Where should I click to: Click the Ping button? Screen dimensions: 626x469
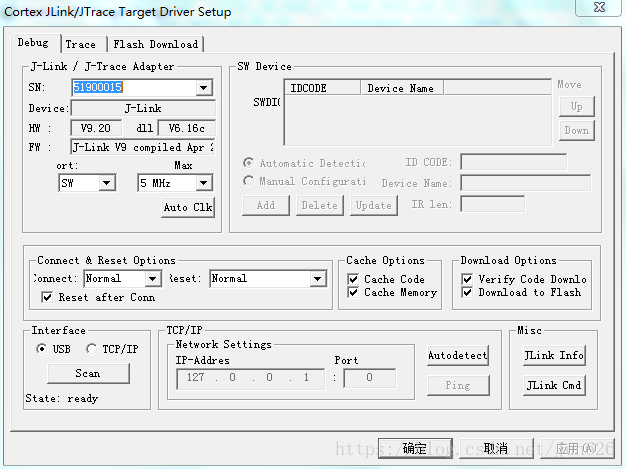click(x=458, y=385)
